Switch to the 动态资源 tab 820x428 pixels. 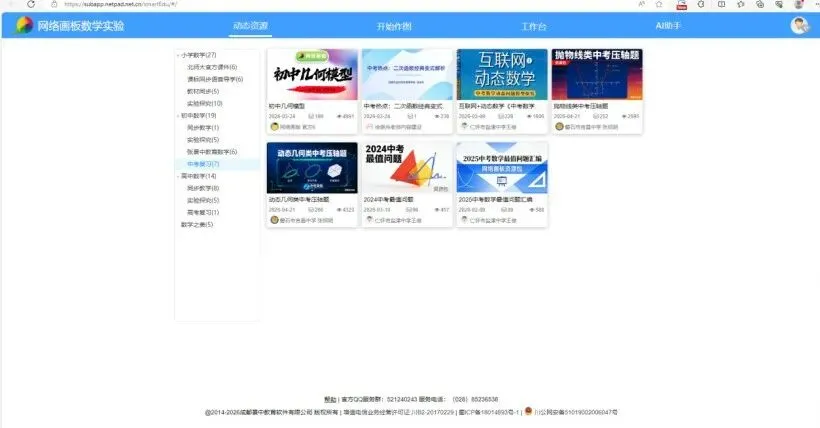(250, 26)
